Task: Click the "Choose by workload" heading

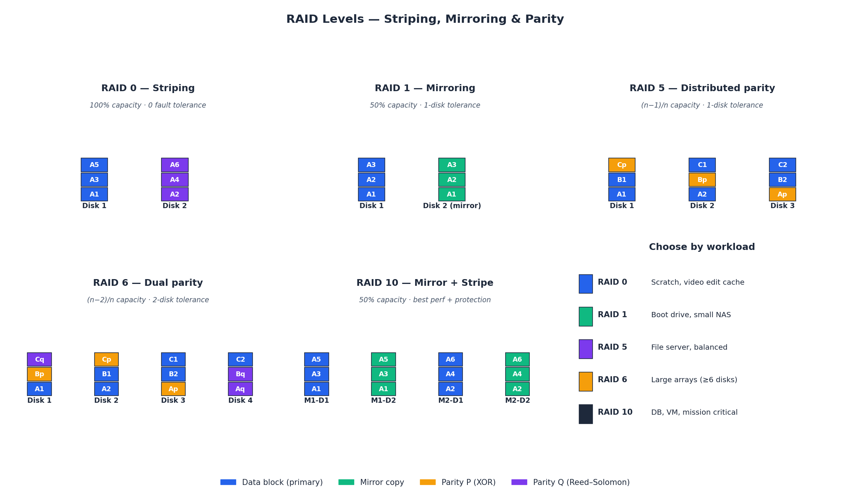Action: click(702, 247)
